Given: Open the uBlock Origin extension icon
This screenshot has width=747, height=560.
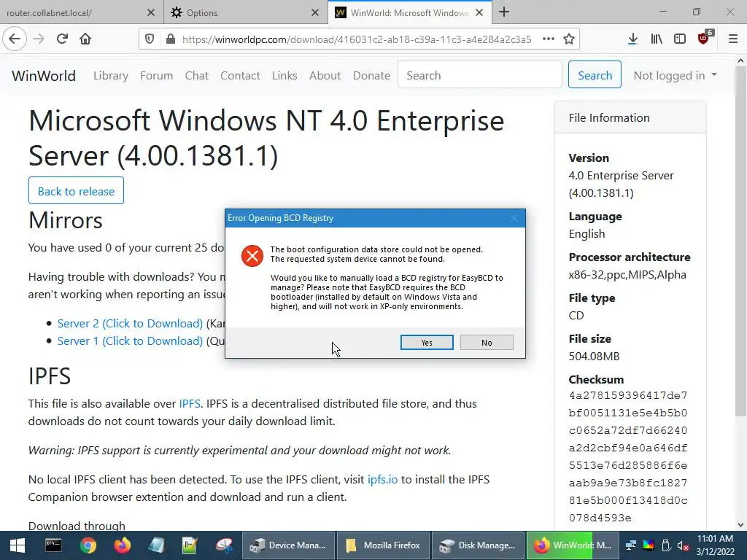Looking at the screenshot, I should (x=705, y=38).
